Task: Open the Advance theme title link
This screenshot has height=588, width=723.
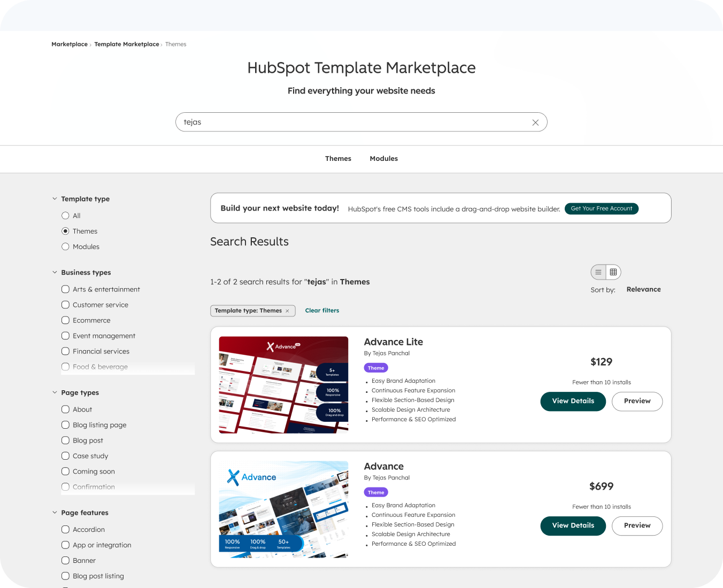Action: tap(384, 467)
